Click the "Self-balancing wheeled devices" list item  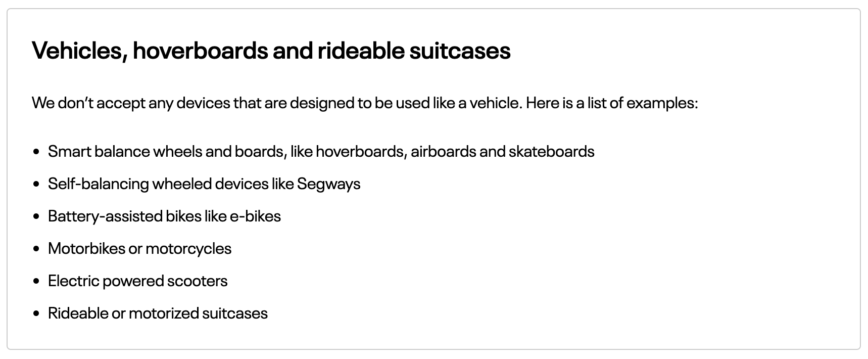click(204, 184)
